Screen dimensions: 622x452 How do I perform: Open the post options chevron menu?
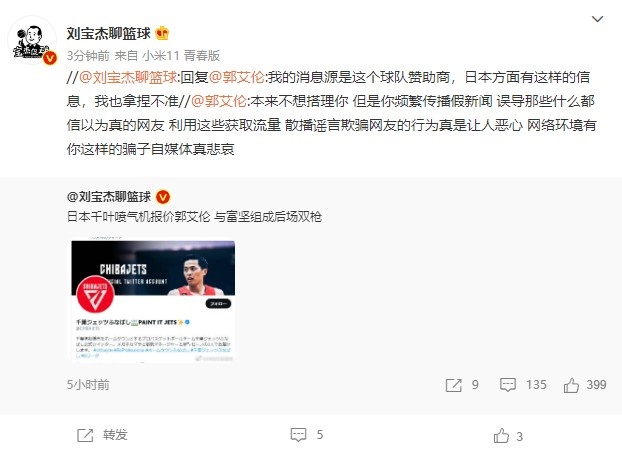tap(597, 19)
